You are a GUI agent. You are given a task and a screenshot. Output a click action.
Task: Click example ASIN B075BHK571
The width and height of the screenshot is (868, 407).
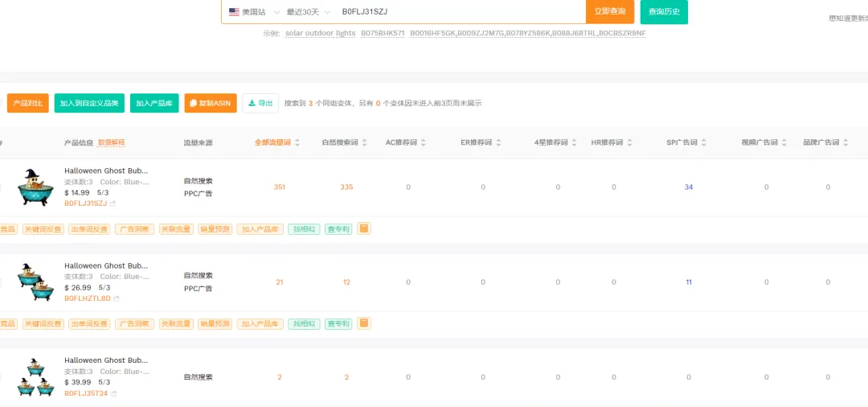[x=383, y=33]
